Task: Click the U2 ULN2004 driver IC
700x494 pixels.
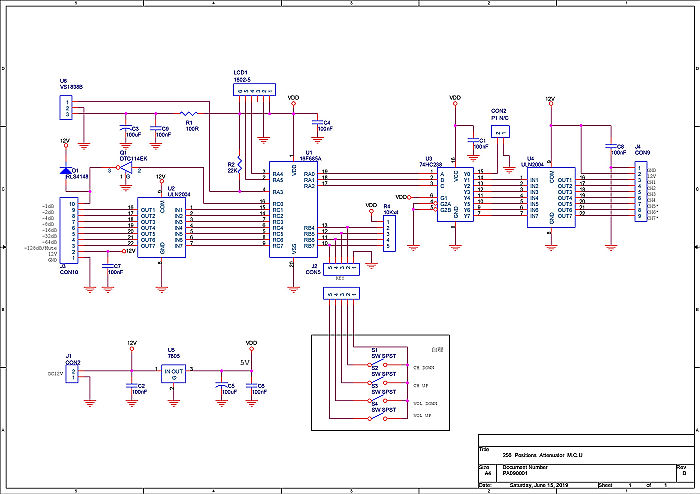Action: tap(162, 228)
